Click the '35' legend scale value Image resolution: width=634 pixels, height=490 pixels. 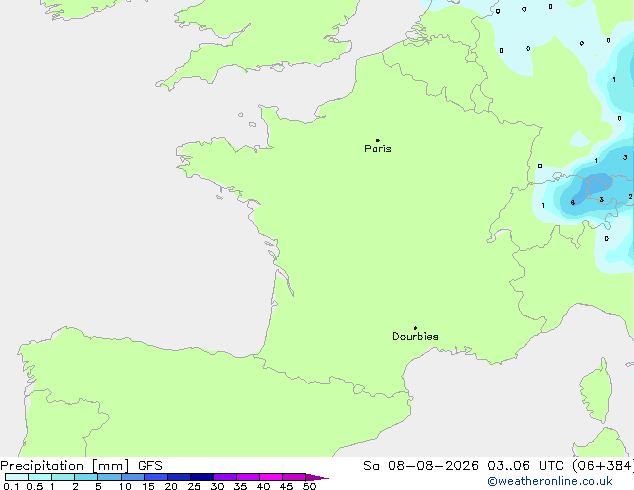click(x=240, y=486)
